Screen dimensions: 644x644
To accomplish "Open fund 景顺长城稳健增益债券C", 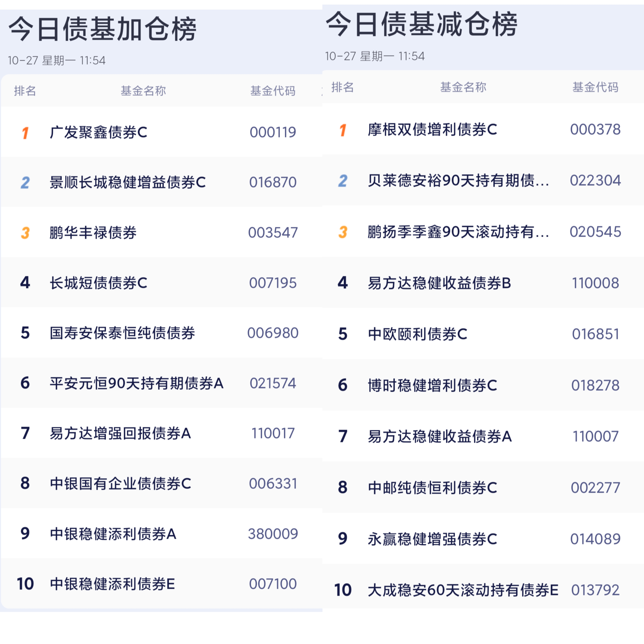I will click(127, 182).
